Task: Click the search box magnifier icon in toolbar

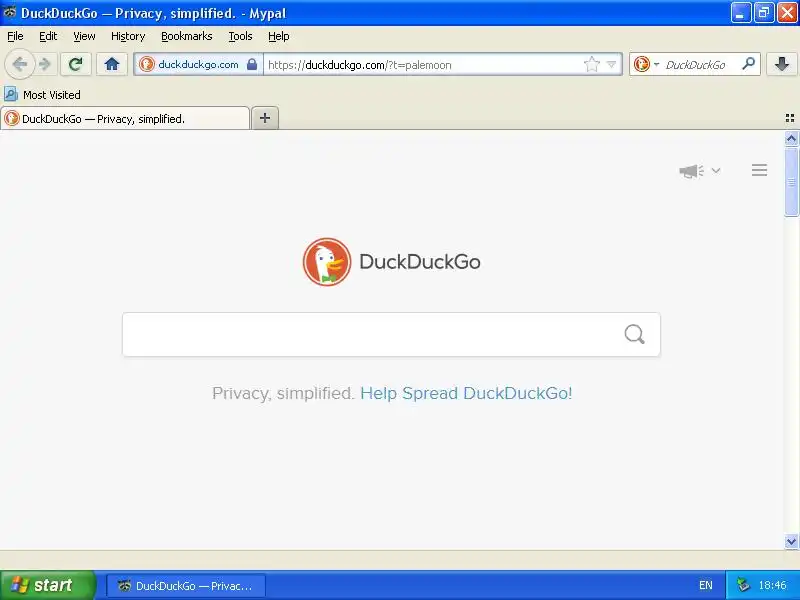Action: pyautogui.click(x=748, y=64)
